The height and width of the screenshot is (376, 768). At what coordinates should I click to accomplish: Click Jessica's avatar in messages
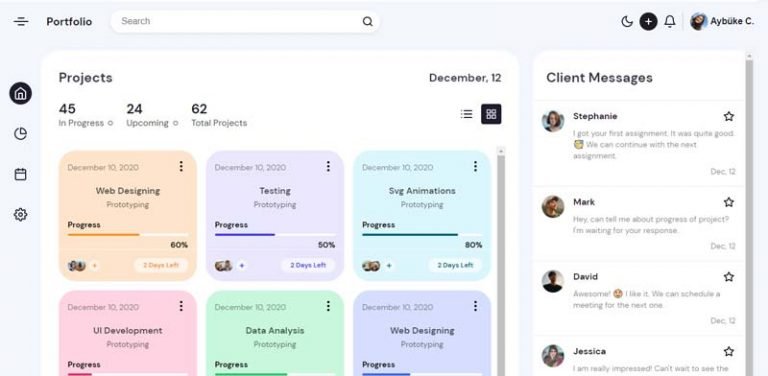553,356
